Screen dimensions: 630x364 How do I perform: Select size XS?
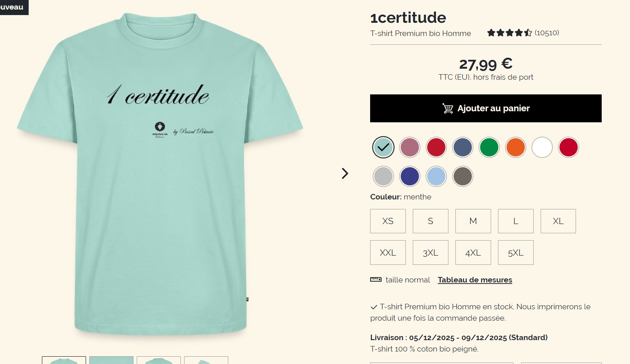(388, 221)
